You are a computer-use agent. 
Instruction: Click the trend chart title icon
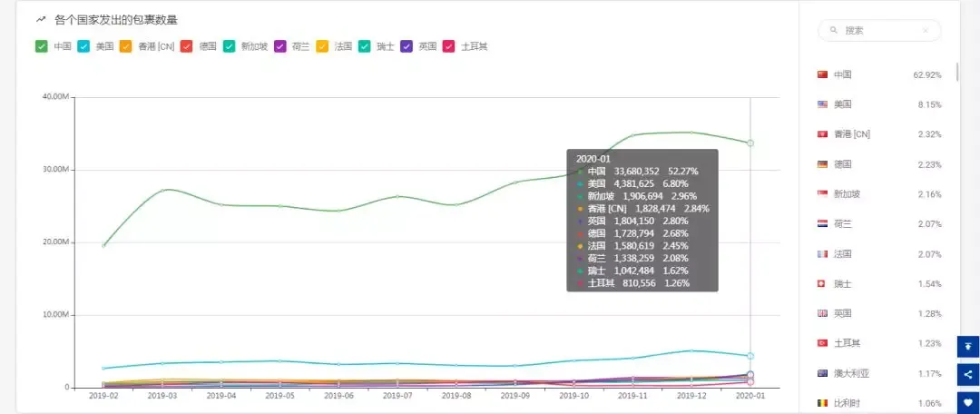[41, 20]
